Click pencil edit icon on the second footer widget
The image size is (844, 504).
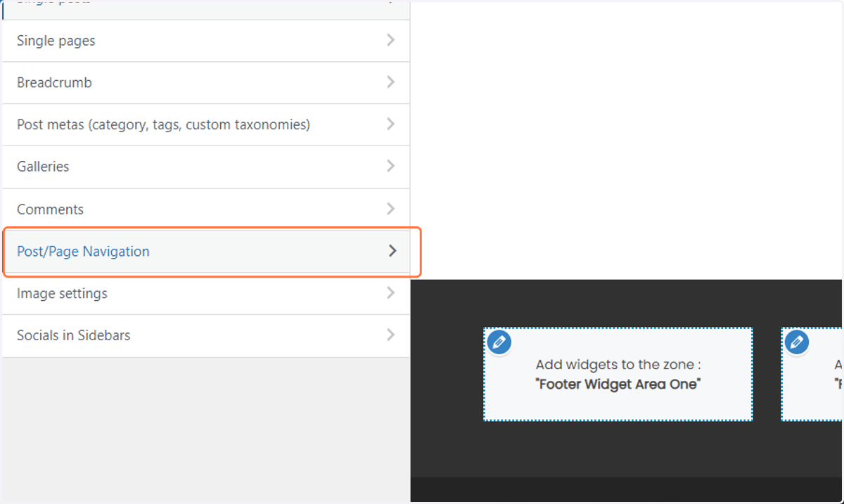[x=797, y=342]
